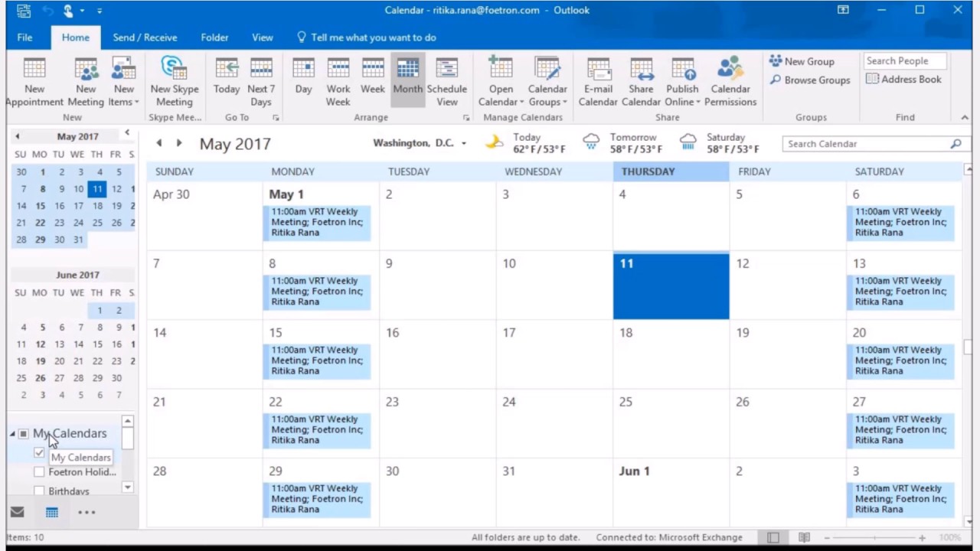Go to previous month in main calendar
This screenshot has width=980, height=551.
[x=159, y=143]
